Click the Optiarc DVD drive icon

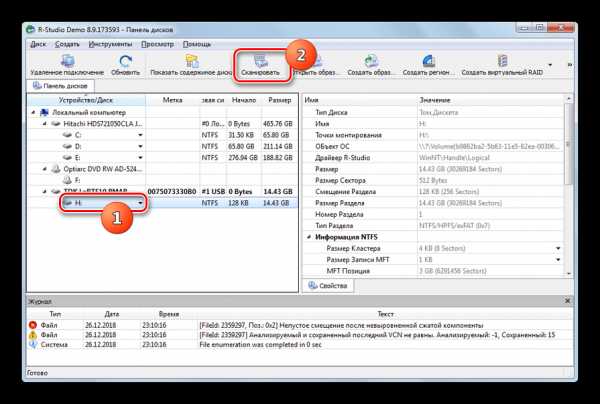(x=56, y=169)
